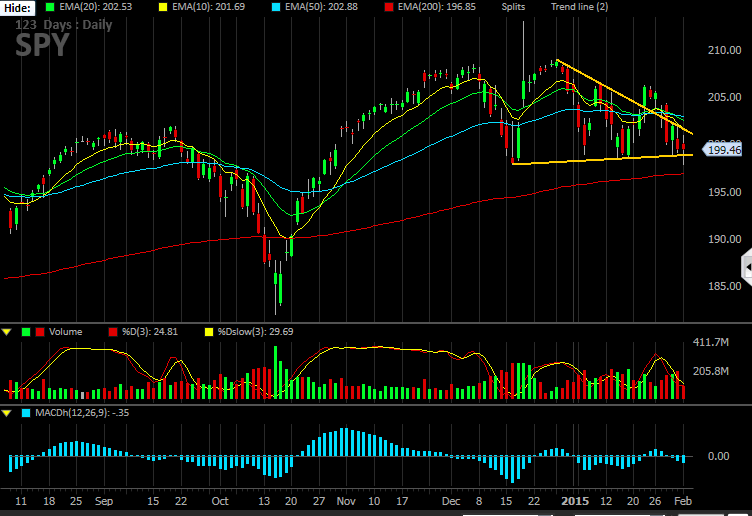Select the %D(3): 24.81 label
752x516 pixels.
click(150, 332)
